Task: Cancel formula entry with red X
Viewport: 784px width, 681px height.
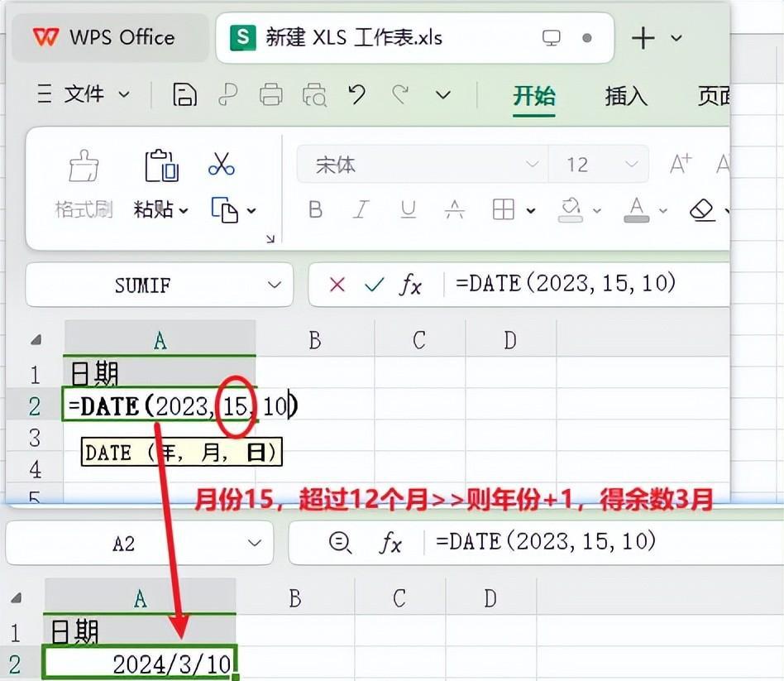Action: click(337, 285)
